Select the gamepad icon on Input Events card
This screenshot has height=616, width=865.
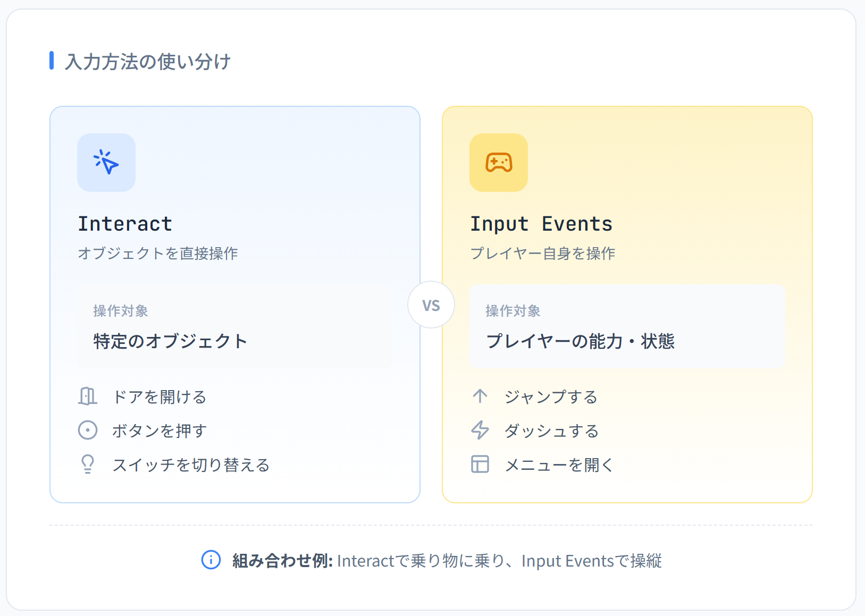(498, 163)
